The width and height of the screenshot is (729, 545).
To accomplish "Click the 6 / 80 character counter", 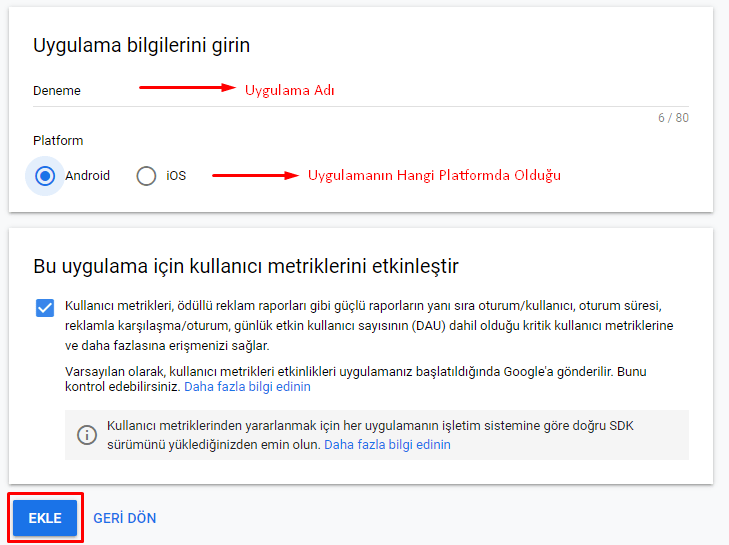I will click(673, 118).
